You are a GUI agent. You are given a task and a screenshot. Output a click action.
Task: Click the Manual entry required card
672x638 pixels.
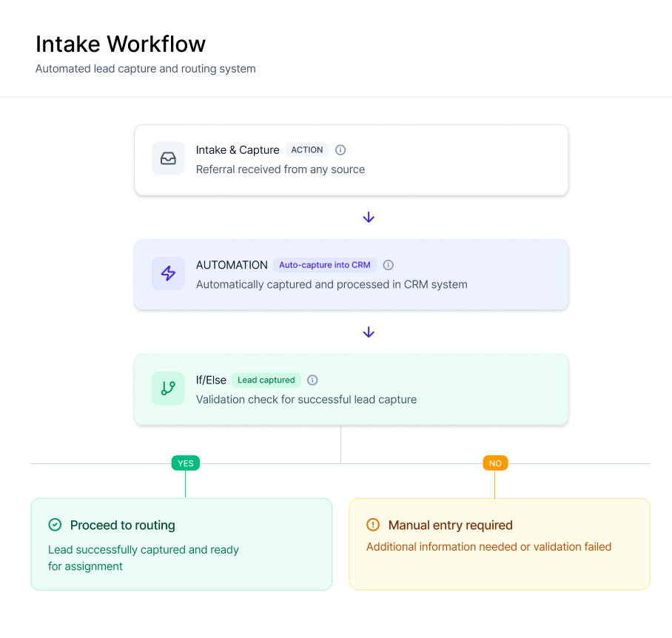click(x=499, y=543)
